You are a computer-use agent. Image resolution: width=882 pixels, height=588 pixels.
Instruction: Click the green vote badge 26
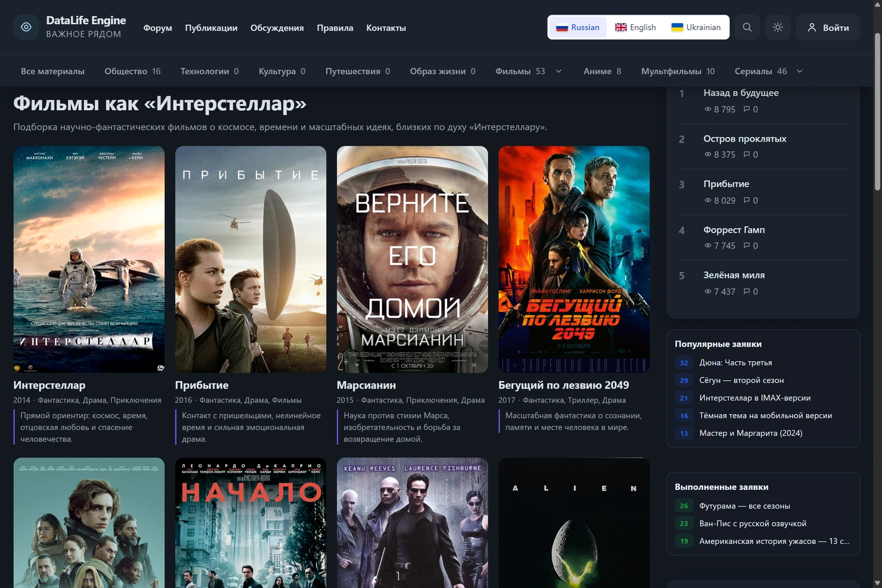click(684, 506)
